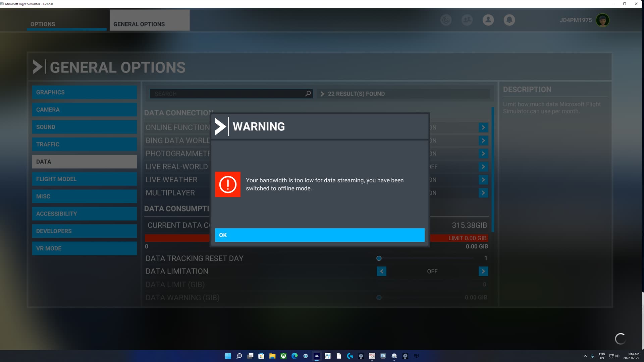Open the friends/social group icon
This screenshot has width=644, height=362.
pos(467,20)
